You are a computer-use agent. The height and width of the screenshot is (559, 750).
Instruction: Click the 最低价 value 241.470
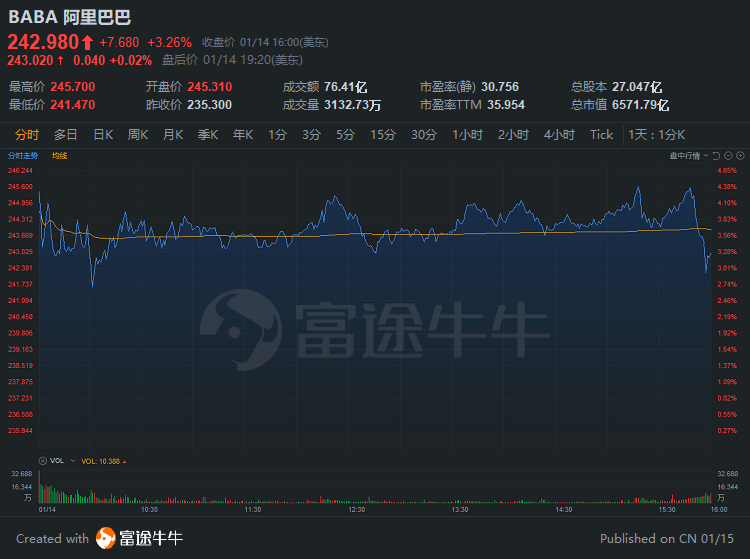73,105
